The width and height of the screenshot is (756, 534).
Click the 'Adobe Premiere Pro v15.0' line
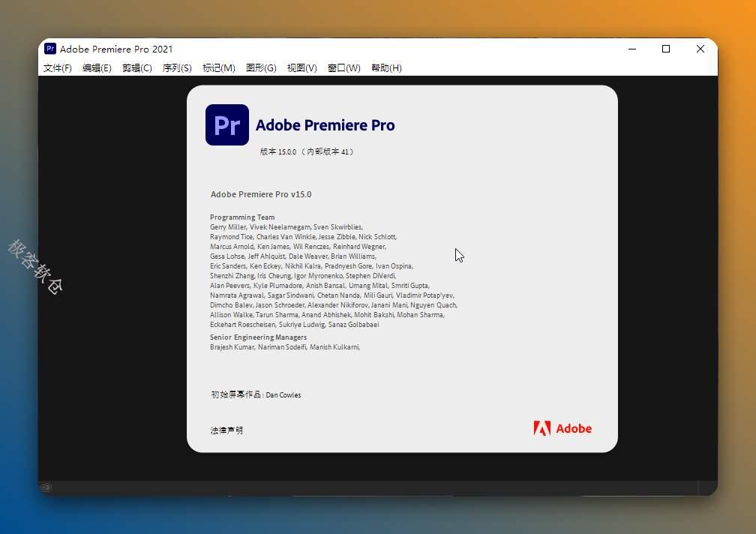click(x=261, y=194)
